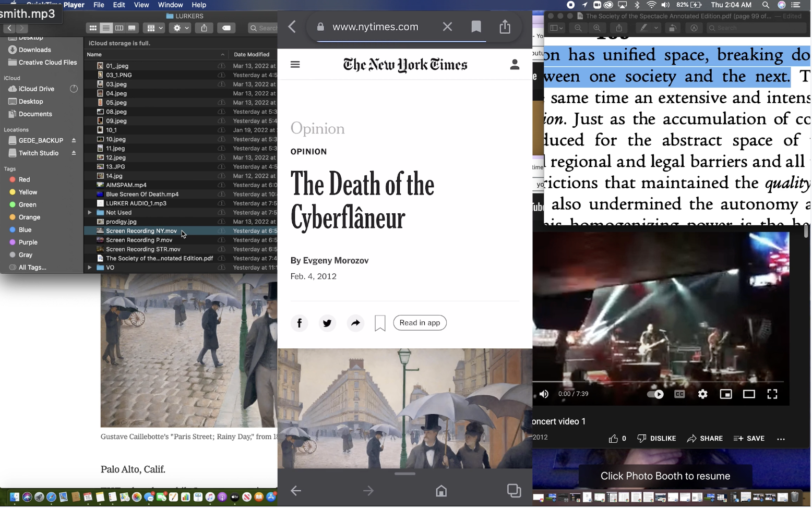Go back in Finder window

click(9, 28)
